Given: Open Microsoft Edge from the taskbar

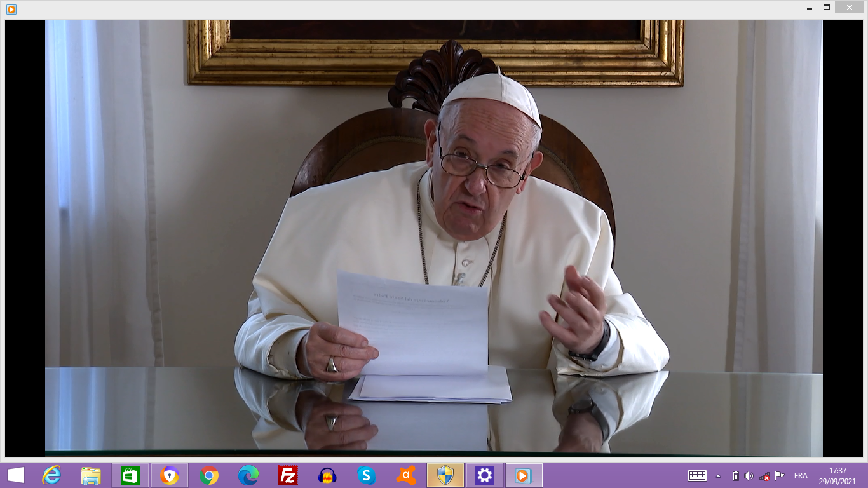Looking at the screenshot, I should click(248, 475).
